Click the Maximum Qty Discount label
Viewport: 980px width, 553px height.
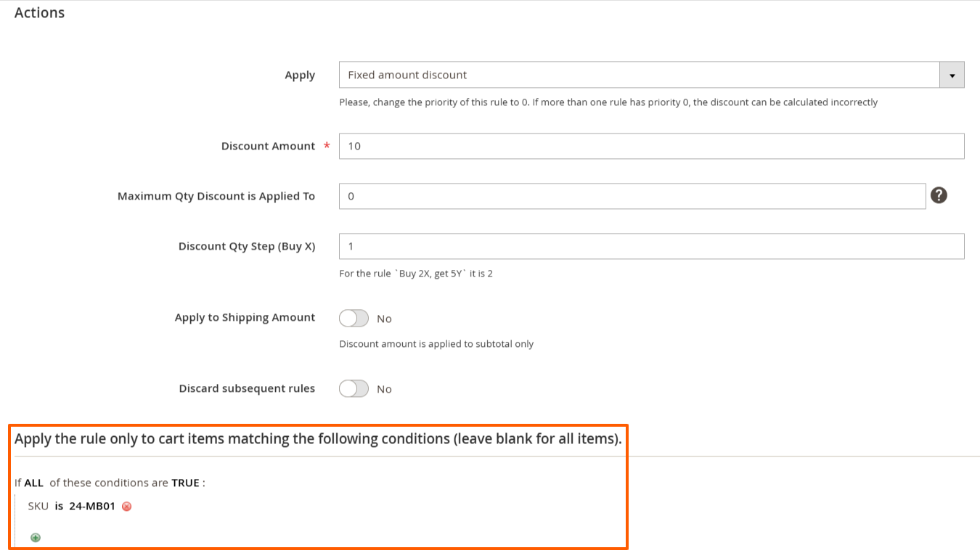216,196
